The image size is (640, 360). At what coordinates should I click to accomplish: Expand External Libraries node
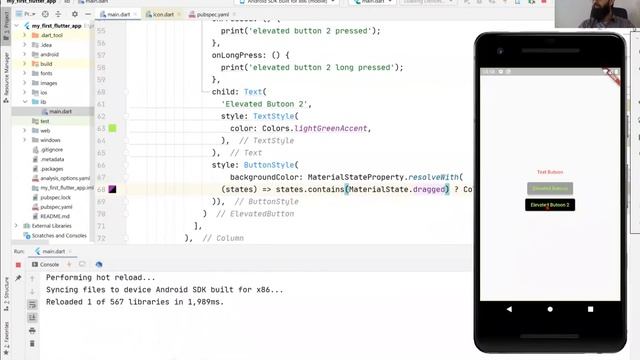pos(17,226)
